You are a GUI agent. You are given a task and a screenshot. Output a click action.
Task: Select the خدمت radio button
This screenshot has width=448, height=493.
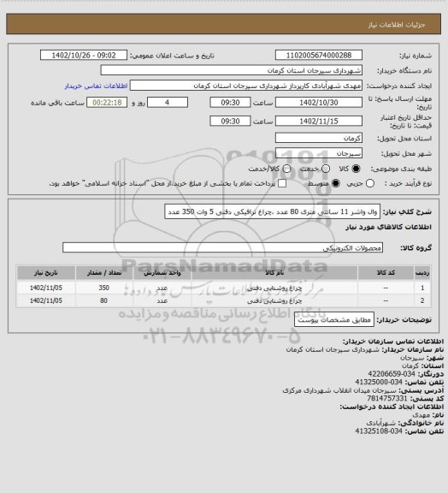tap(326, 169)
